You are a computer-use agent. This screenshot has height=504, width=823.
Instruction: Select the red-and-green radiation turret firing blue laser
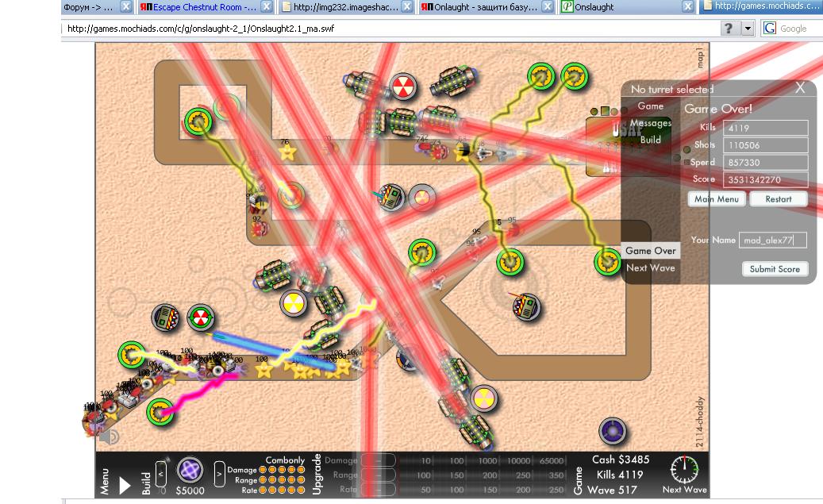[x=201, y=317]
